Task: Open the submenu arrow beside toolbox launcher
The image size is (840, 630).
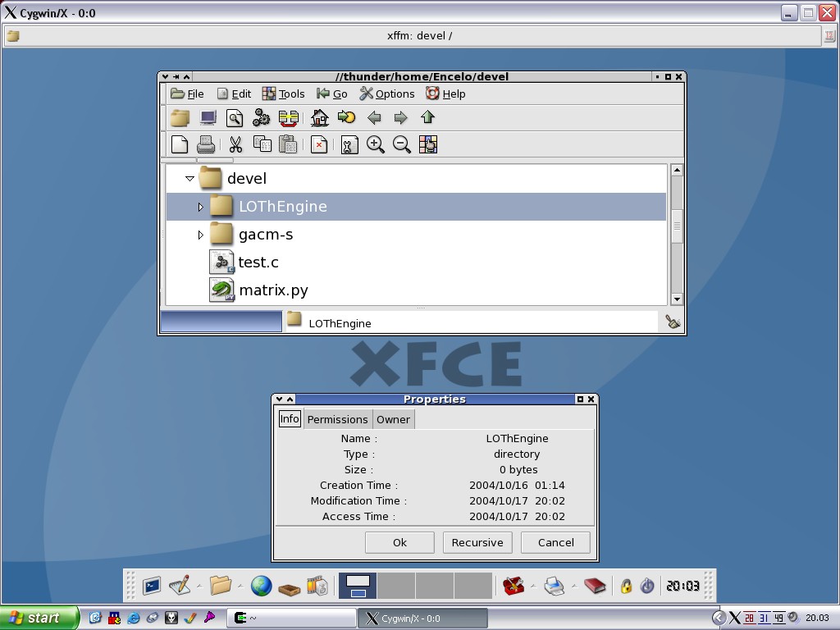Action: (533, 586)
